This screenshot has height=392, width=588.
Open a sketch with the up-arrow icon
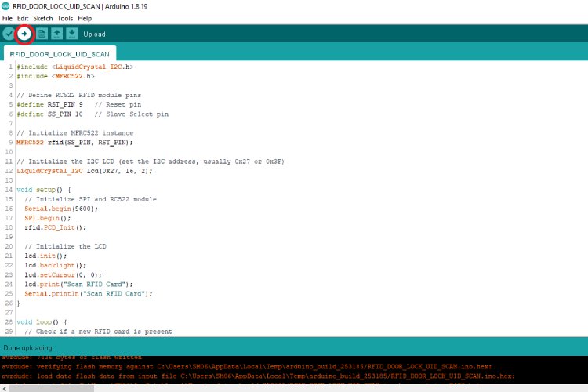[57, 34]
